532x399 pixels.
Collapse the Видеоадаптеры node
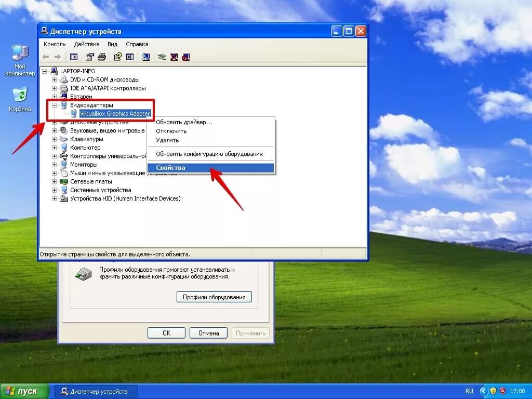click(54, 105)
